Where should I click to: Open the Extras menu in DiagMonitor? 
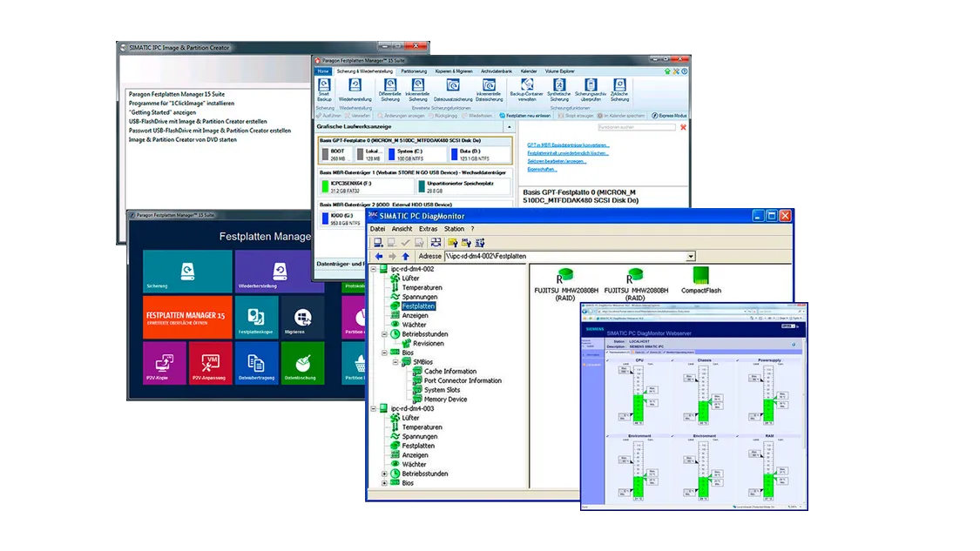(428, 229)
